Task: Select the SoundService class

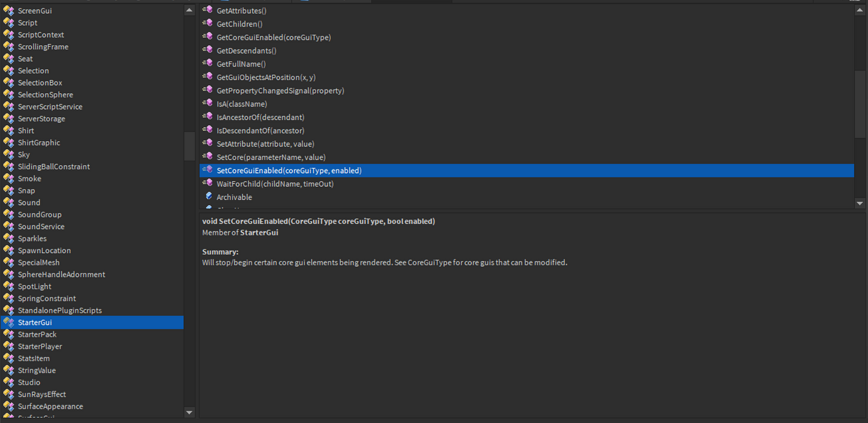Action: pos(41,226)
